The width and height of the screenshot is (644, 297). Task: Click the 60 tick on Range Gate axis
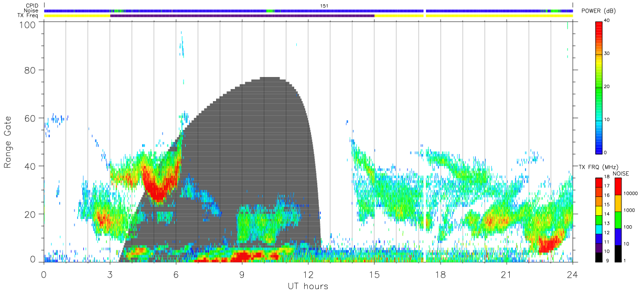pyautogui.click(x=31, y=118)
